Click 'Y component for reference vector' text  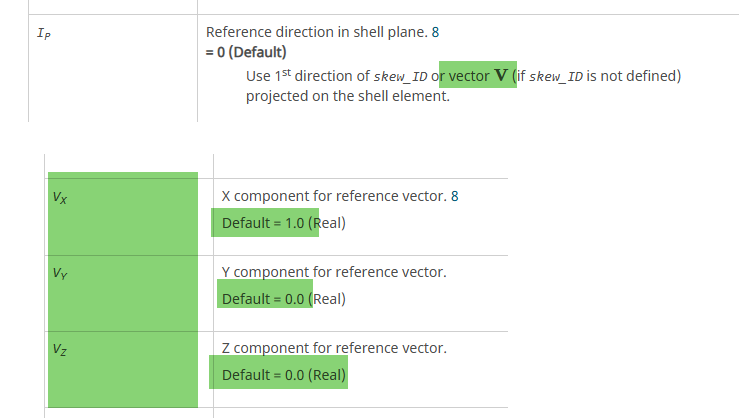click(333, 272)
